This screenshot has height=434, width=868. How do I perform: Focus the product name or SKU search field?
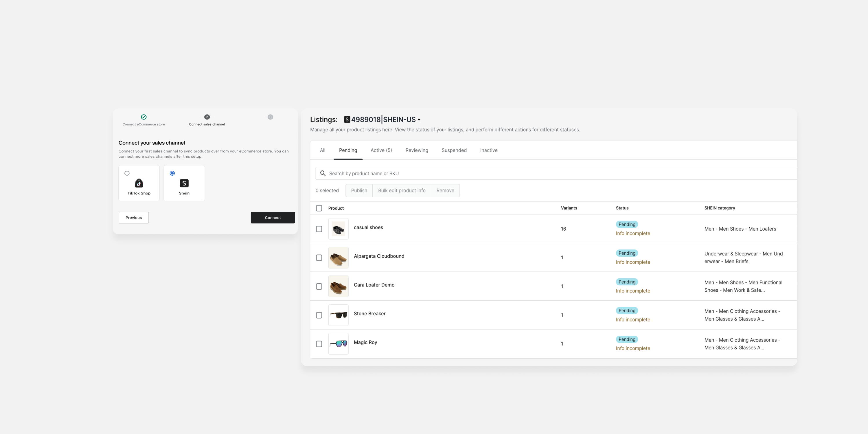tap(556, 173)
